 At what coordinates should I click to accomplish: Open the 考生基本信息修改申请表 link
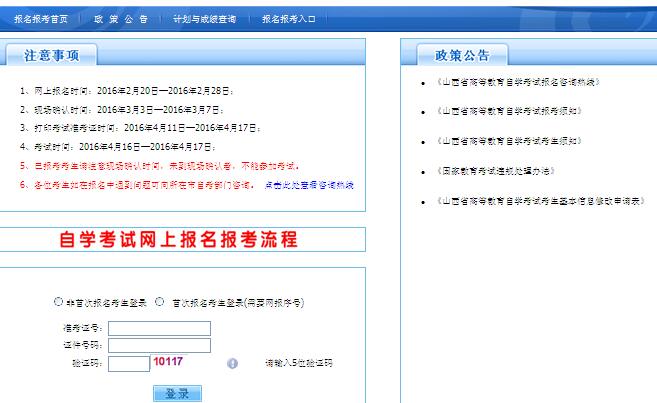(541, 201)
